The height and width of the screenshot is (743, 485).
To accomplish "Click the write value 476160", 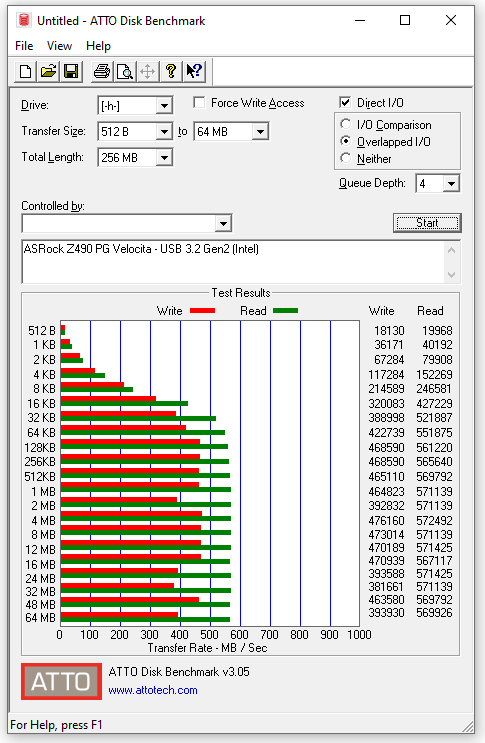I will (x=386, y=520).
